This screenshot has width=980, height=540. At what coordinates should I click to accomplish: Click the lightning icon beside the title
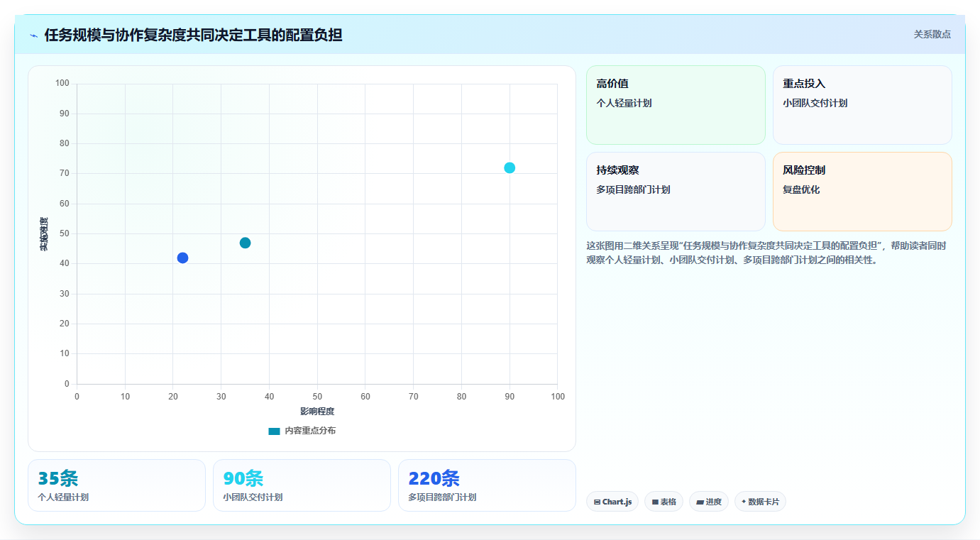(34, 35)
